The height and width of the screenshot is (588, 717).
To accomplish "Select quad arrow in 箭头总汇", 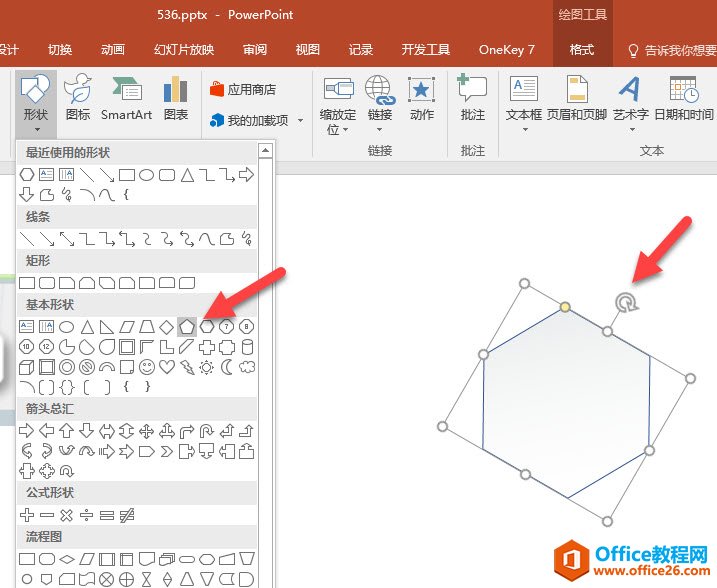I will pos(146,431).
